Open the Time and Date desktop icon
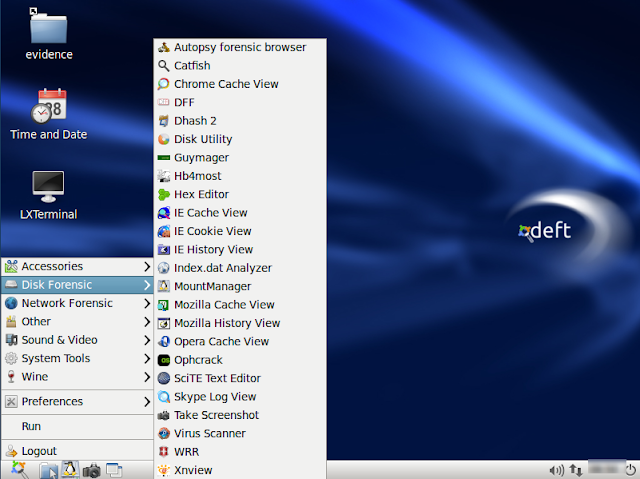Viewport: 640px width, 479px height. click(49, 115)
